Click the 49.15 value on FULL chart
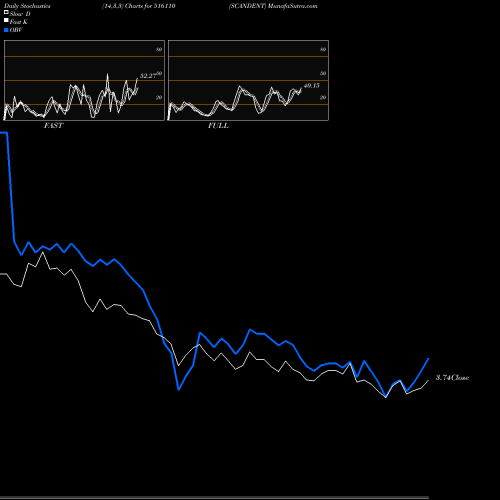 coord(311,86)
